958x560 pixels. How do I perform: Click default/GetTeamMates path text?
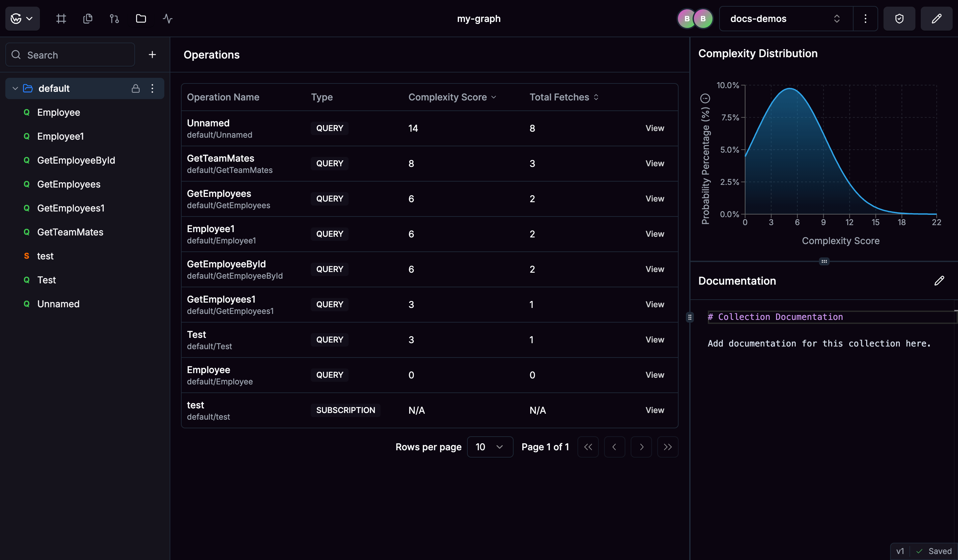click(x=230, y=170)
